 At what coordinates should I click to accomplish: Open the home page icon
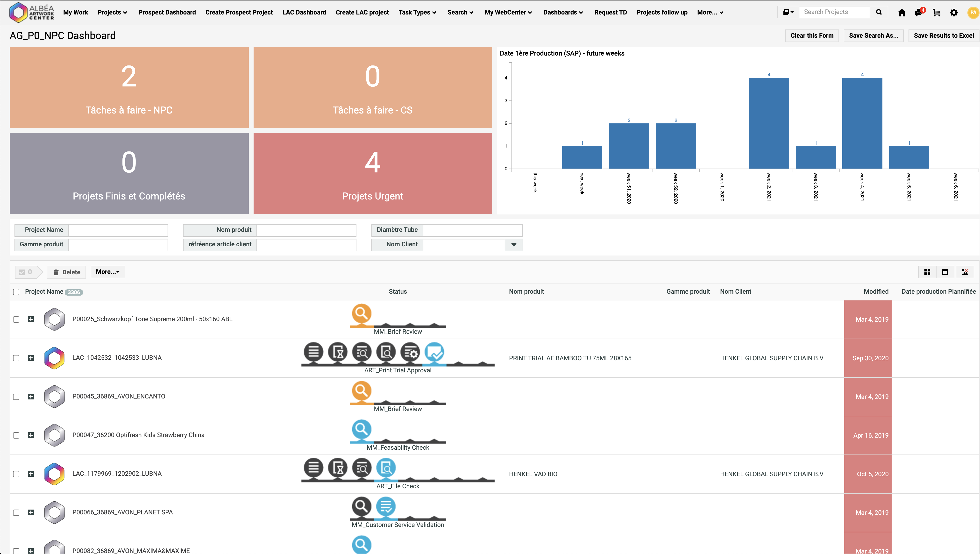[x=901, y=13]
